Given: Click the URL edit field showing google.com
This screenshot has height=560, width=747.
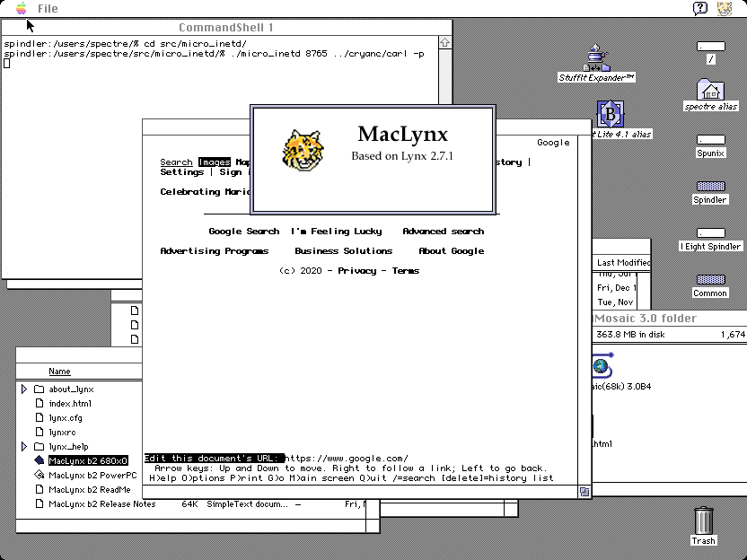Looking at the screenshot, I should point(347,458).
